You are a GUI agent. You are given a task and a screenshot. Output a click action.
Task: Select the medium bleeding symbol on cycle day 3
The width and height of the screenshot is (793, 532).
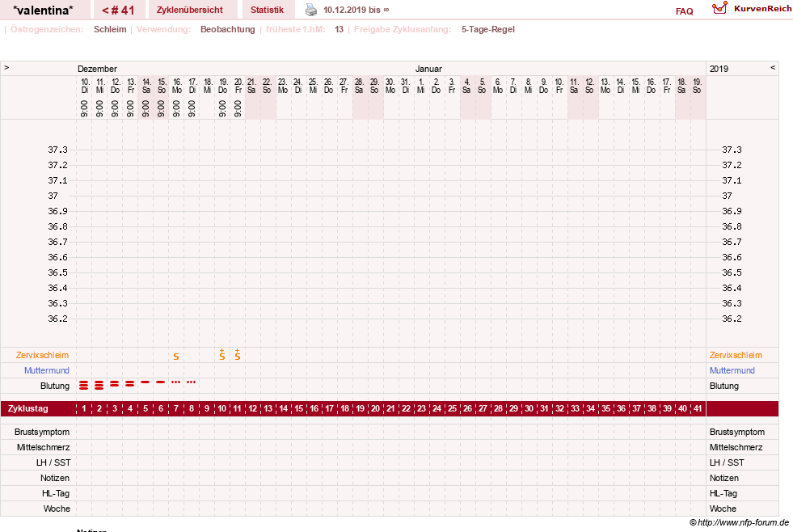click(115, 384)
